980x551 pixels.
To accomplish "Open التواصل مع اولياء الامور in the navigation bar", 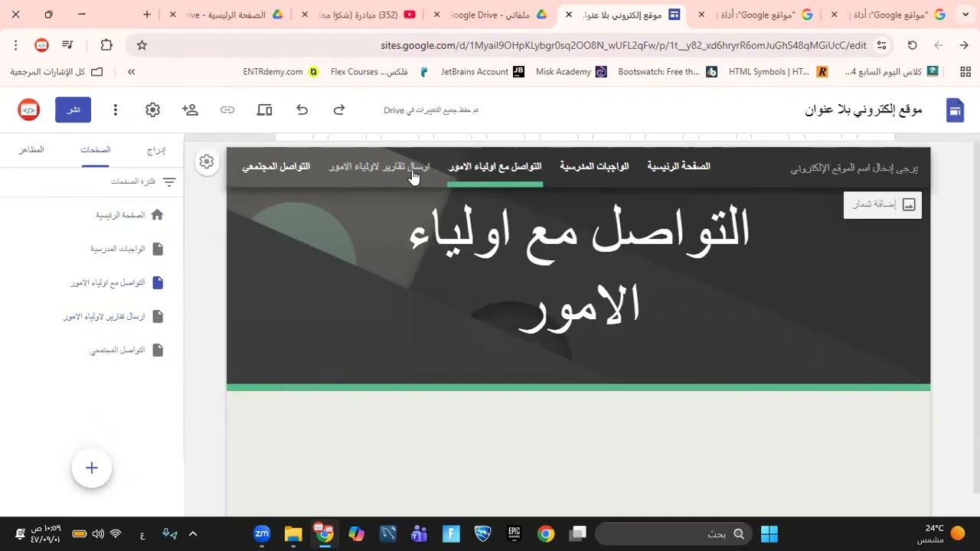I will (x=495, y=166).
